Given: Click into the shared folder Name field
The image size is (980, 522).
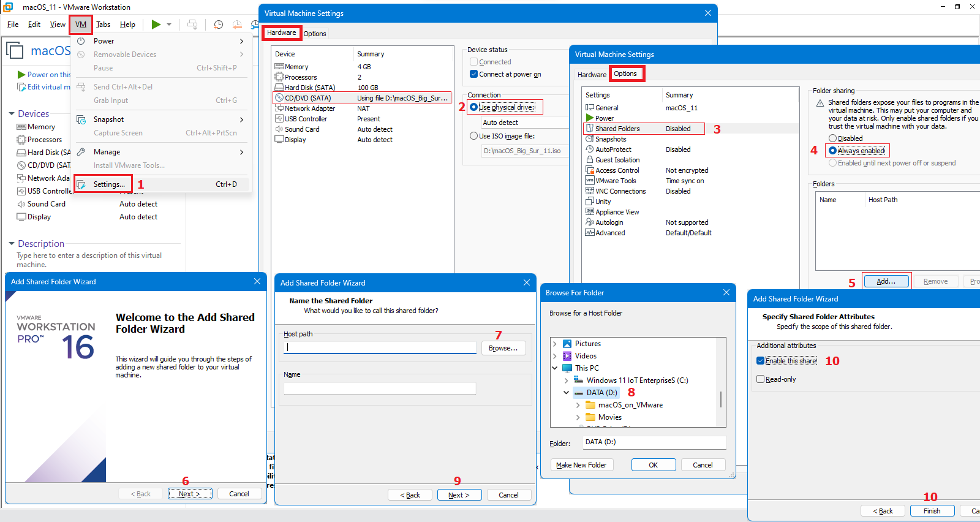Looking at the screenshot, I should (380, 388).
